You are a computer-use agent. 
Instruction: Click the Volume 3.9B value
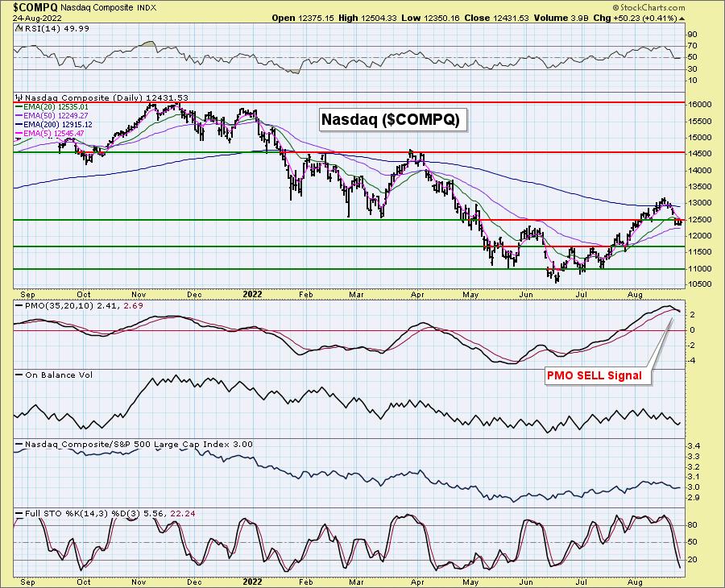coord(561,18)
